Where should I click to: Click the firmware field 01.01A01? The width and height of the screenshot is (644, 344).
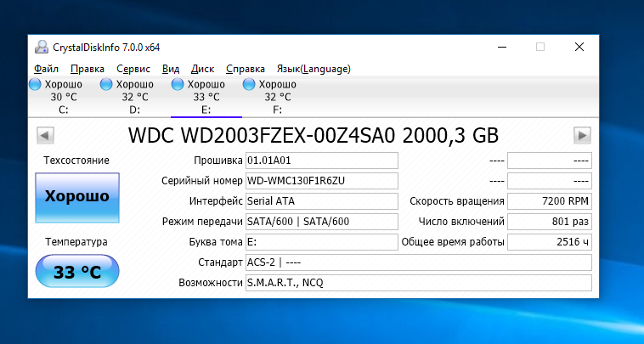(x=322, y=161)
